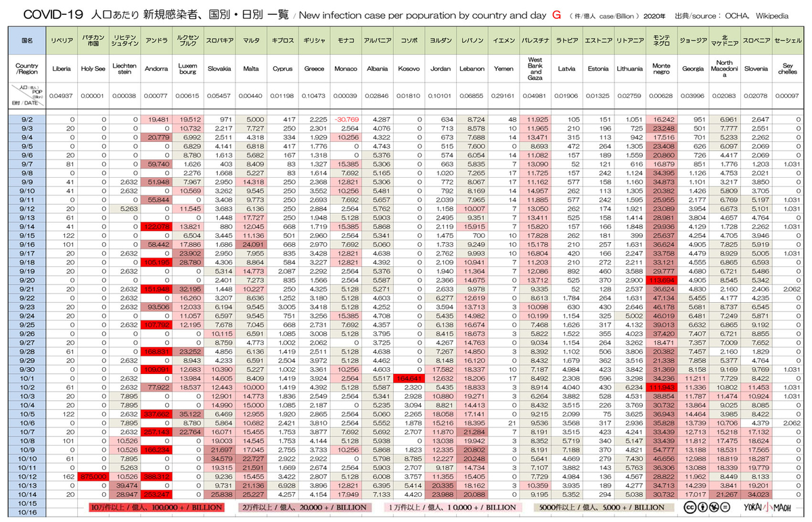Click the 9/20 date row label
Viewport: 812px width, 522px height.
tap(28, 280)
